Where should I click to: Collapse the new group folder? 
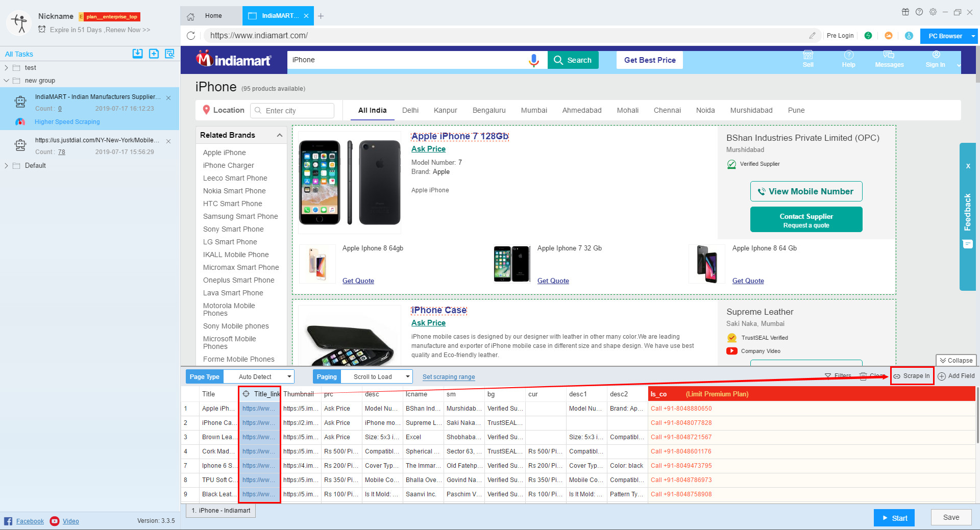click(6, 81)
